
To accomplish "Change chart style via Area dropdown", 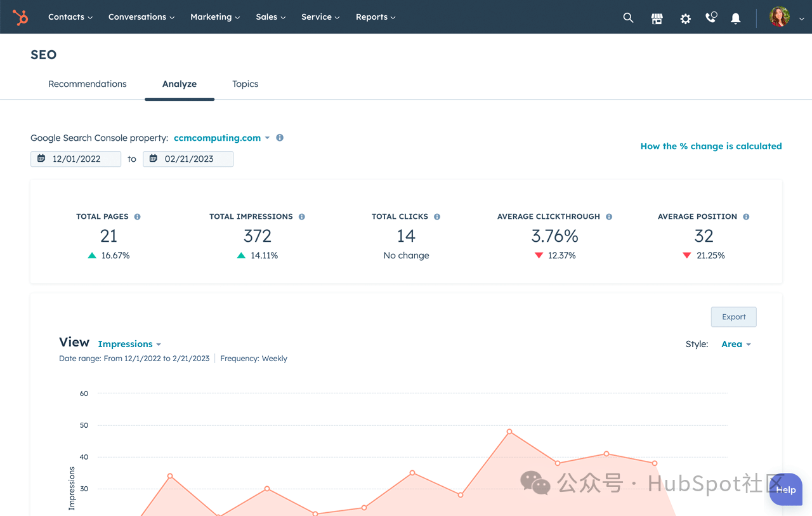I will coord(736,344).
